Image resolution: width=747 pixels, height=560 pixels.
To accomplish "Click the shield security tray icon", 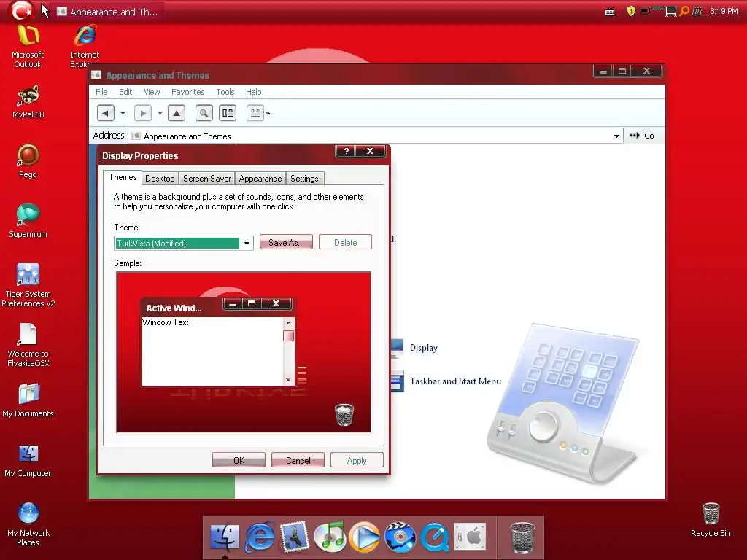I will 631,11.
